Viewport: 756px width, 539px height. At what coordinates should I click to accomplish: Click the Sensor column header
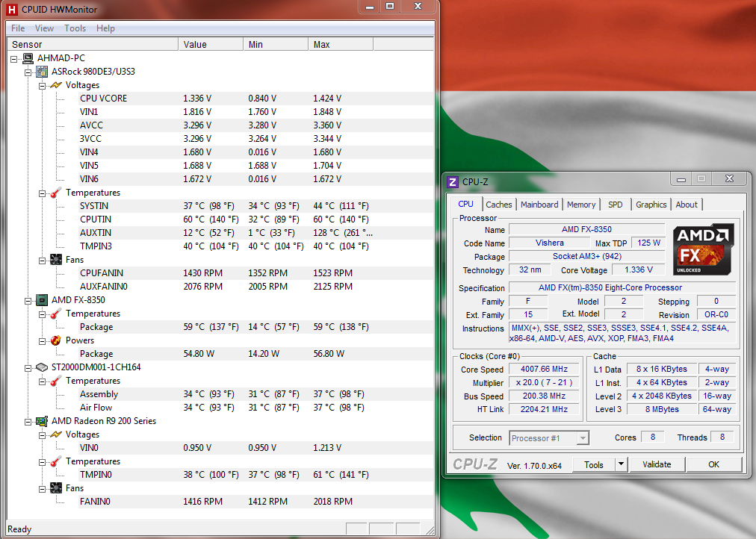click(93, 44)
